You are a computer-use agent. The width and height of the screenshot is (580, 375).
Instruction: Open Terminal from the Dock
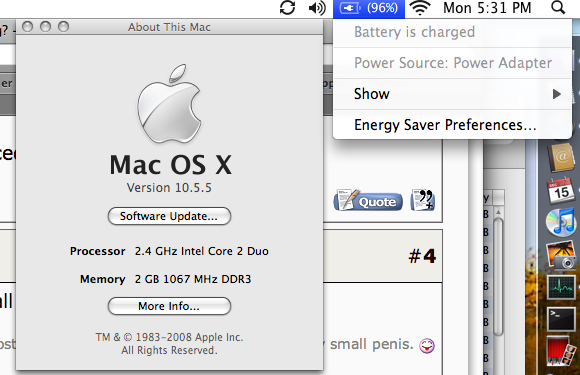coord(561,319)
